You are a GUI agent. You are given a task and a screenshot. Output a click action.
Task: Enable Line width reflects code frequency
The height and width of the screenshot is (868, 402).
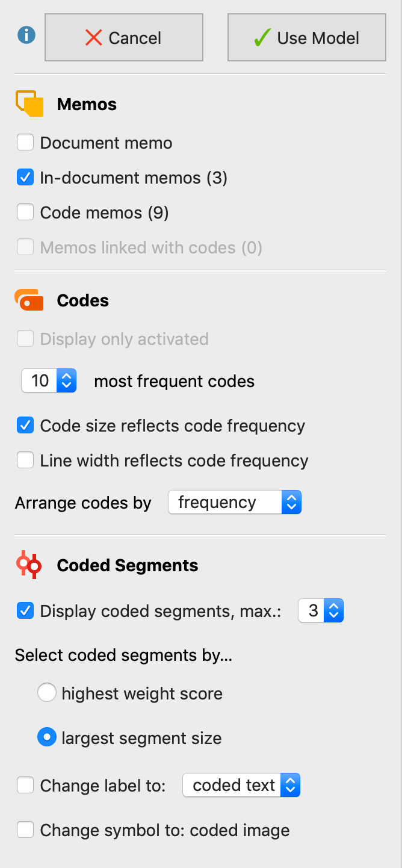[25, 460]
